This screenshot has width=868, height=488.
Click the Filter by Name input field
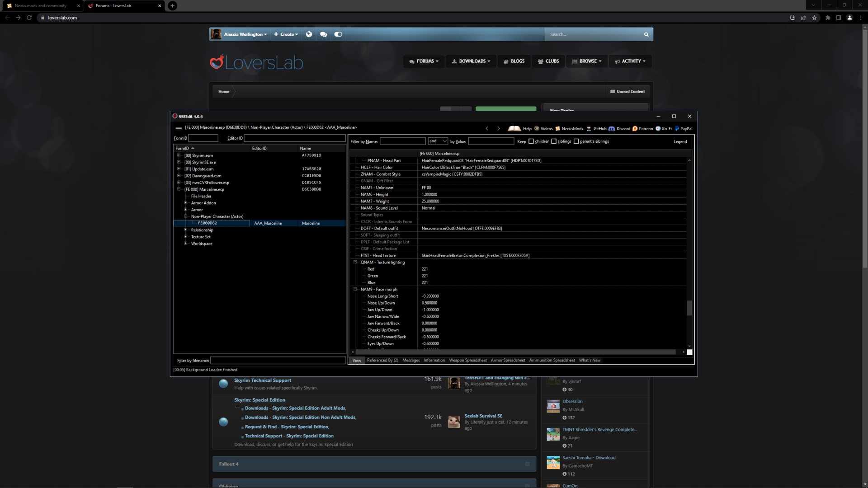pyautogui.click(x=402, y=141)
